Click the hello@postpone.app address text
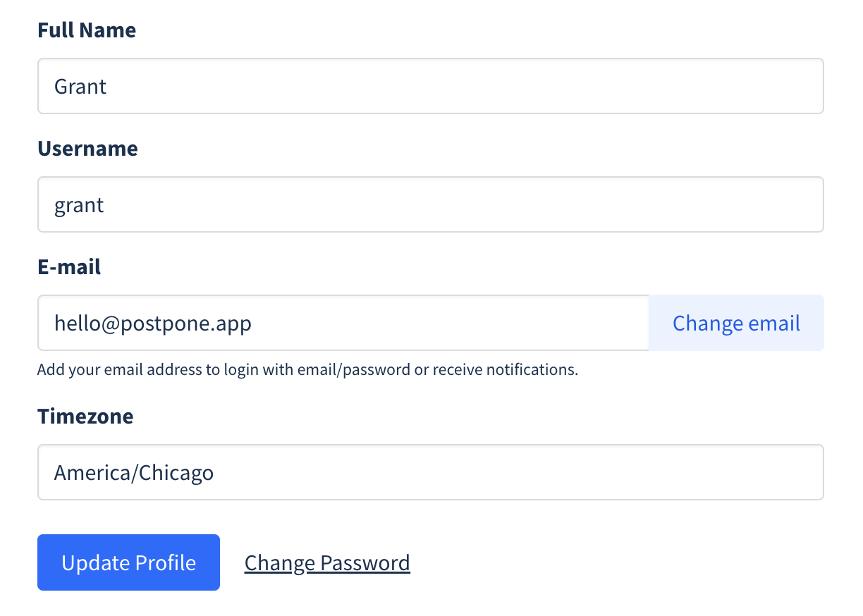The width and height of the screenshot is (863, 616). 153,323
